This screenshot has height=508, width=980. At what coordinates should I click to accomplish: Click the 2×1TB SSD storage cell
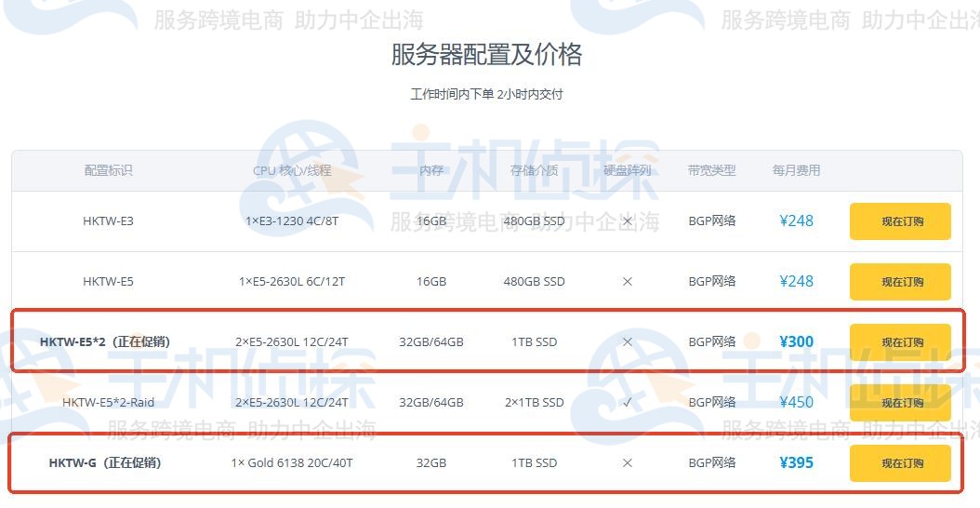[534, 403]
